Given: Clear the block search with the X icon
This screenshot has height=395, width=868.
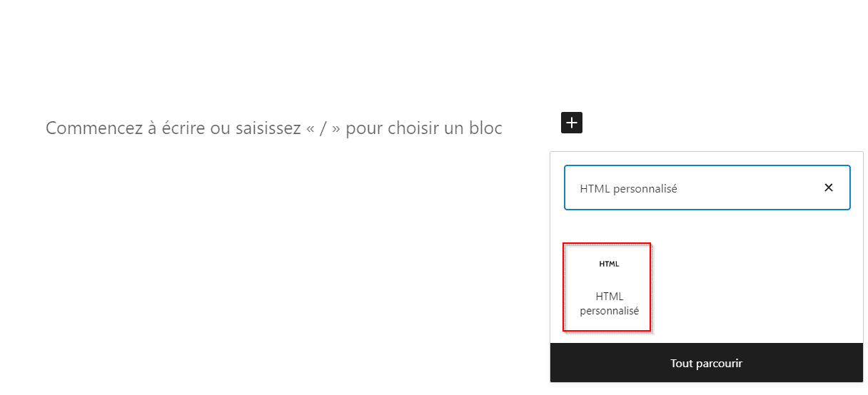Looking at the screenshot, I should click(828, 188).
